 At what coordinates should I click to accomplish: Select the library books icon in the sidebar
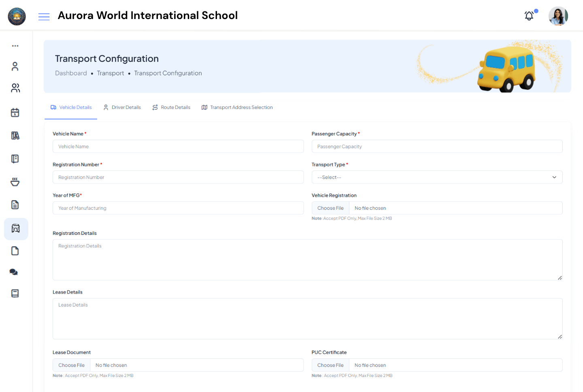pos(15,135)
